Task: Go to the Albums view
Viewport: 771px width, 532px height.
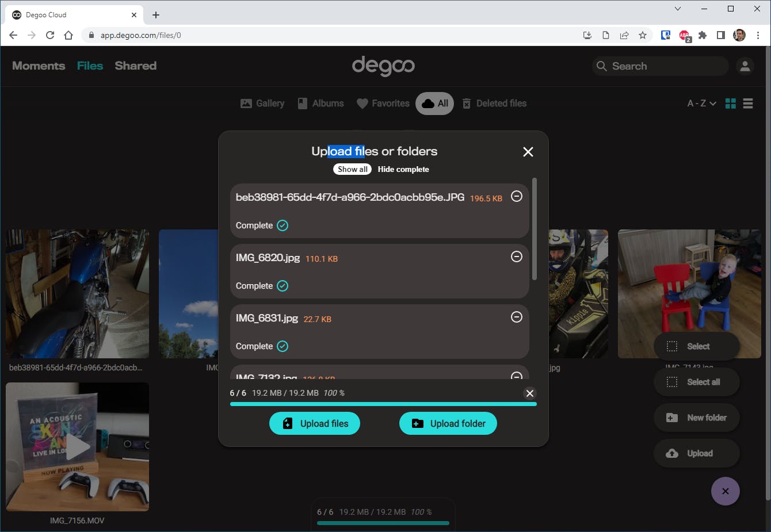Action: click(320, 104)
